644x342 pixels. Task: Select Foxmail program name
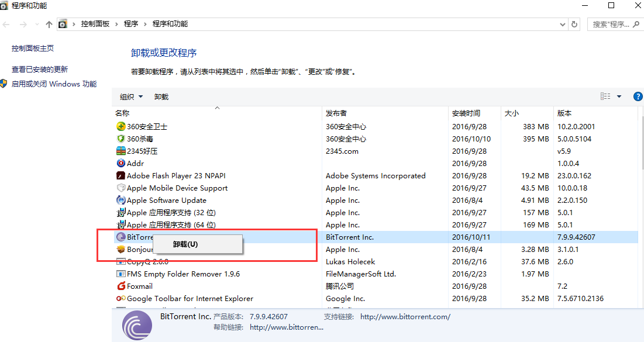[140, 286]
